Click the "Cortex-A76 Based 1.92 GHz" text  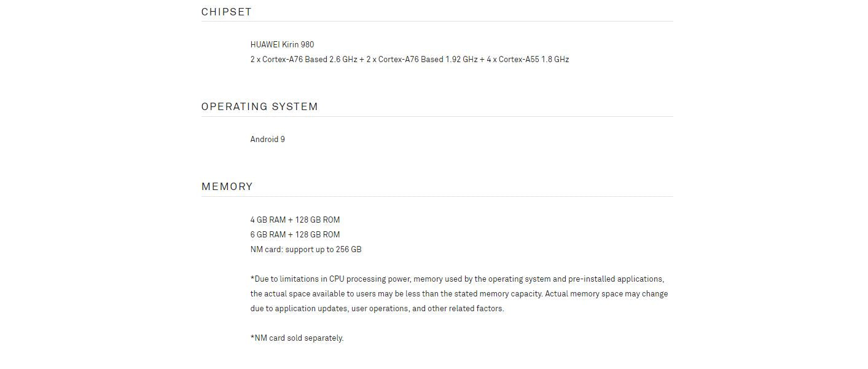coord(428,60)
